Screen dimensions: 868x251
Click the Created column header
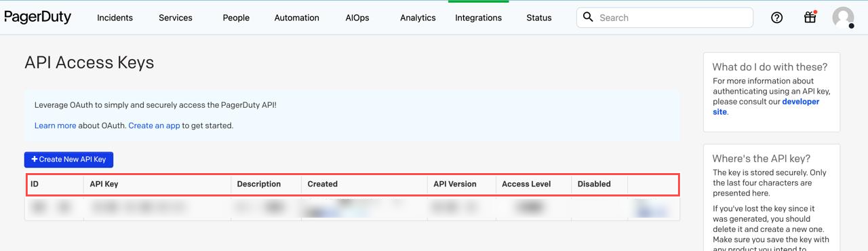[x=322, y=184]
